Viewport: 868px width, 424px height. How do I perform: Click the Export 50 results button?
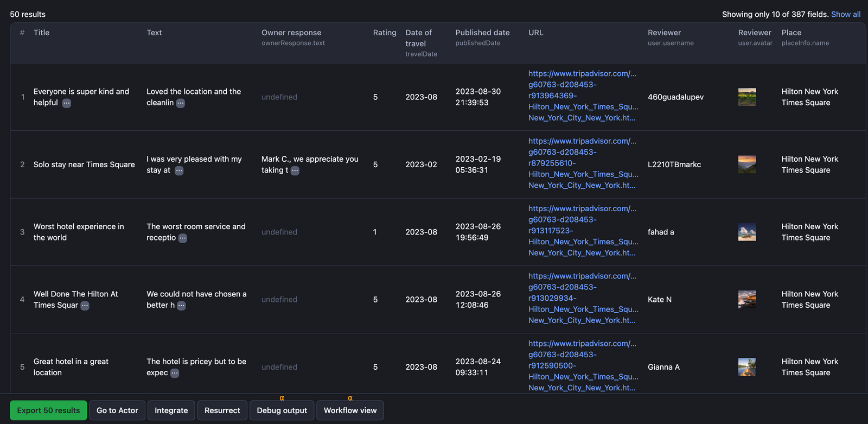[x=48, y=410]
